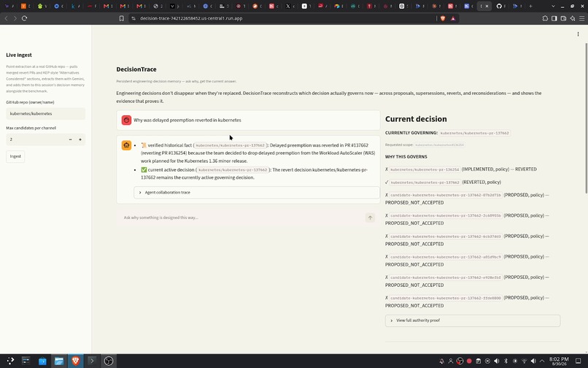Image resolution: width=588 pixels, height=368 pixels.
Task: Click candidate row ending ffde8800
Action: coord(467,302)
